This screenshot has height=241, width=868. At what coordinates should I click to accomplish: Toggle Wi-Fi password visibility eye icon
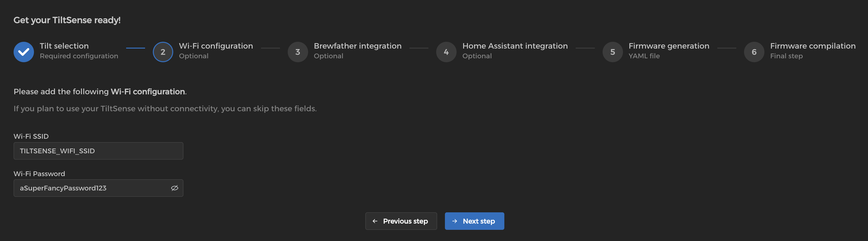[x=174, y=188]
